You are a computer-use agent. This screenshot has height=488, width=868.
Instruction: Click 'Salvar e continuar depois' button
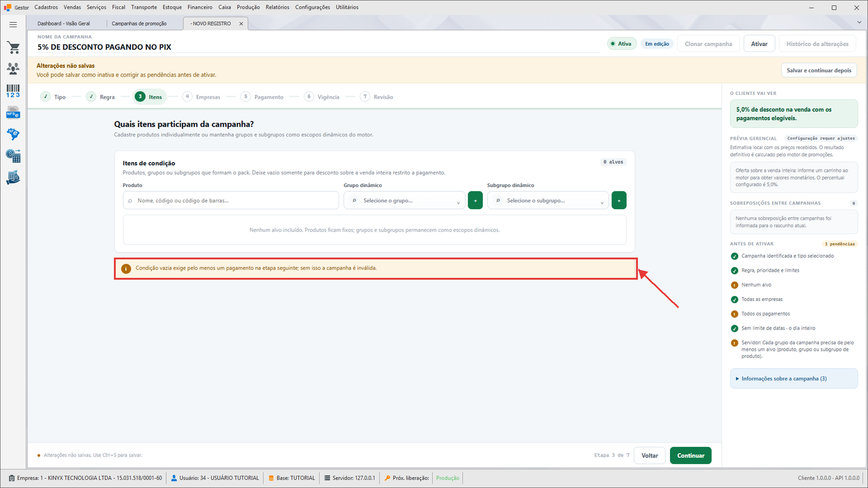819,70
